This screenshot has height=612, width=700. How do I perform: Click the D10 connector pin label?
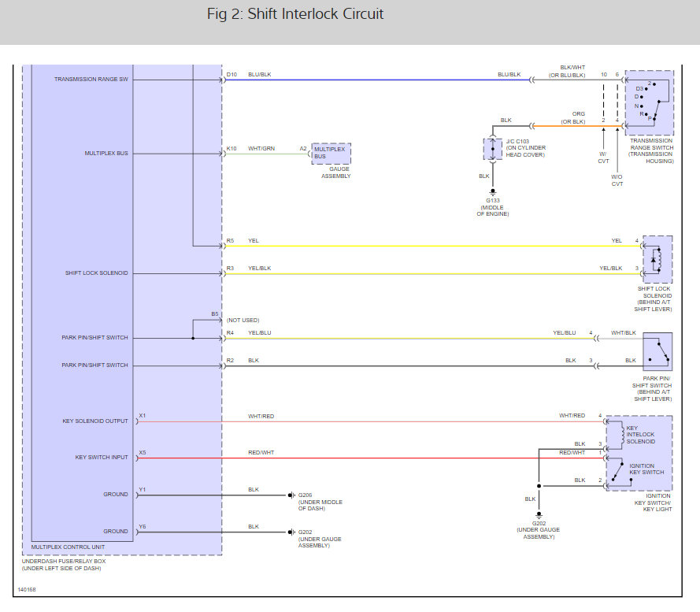click(231, 75)
